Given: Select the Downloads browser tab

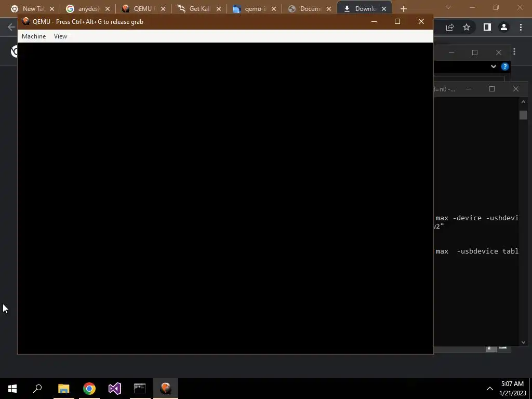Looking at the screenshot, I should pyautogui.click(x=365, y=9).
